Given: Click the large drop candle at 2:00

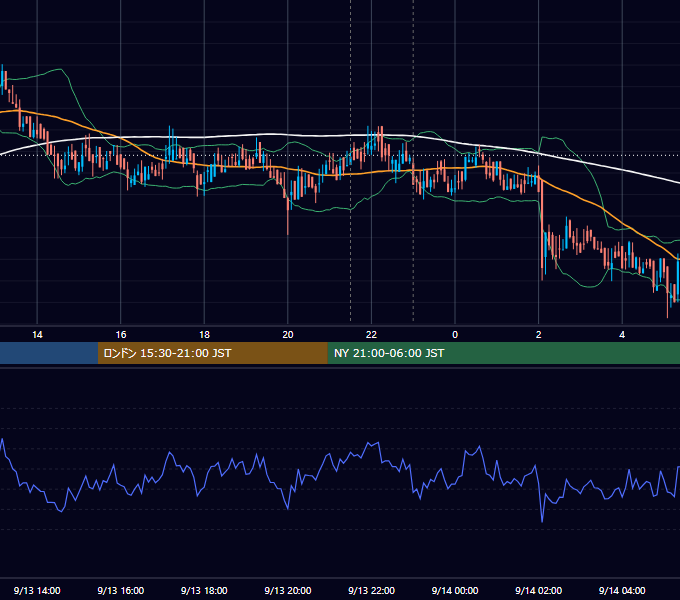Looking at the screenshot, I should pyautogui.click(x=542, y=230).
